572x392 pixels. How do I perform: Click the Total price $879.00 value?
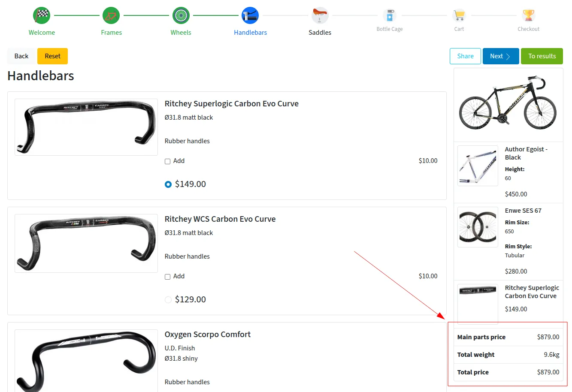[x=548, y=372]
